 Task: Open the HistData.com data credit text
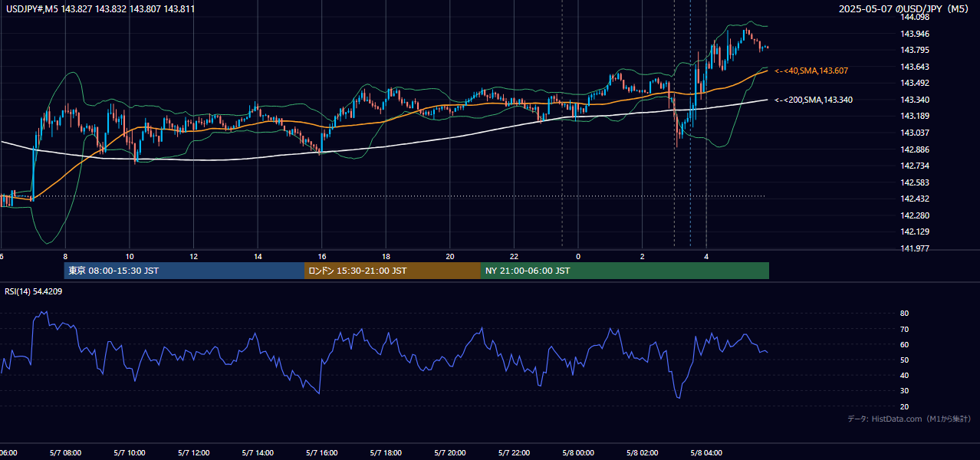click(909, 419)
